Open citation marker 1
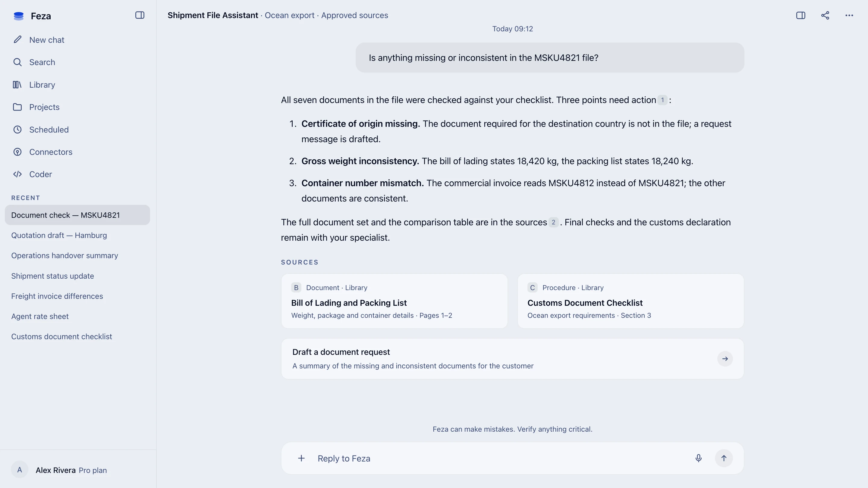Image resolution: width=868 pixels, height=488 pixels. click(662, 100)
